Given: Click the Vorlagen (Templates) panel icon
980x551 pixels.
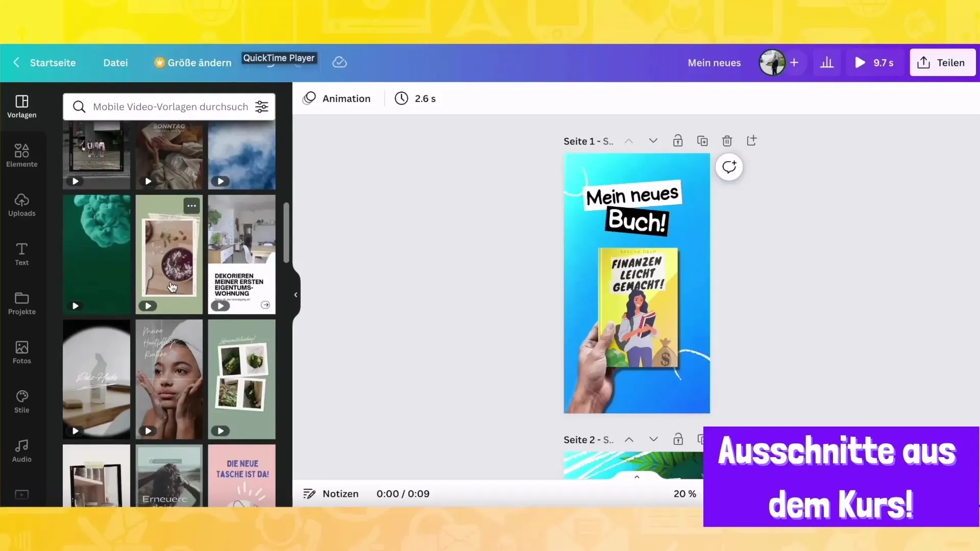Looking at the screenshot, I should point(21,105).
